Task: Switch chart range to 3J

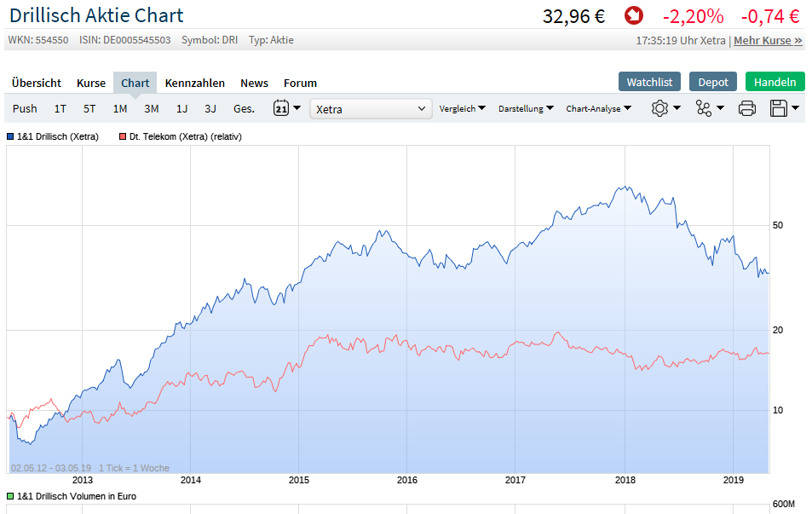Action: 210,108
